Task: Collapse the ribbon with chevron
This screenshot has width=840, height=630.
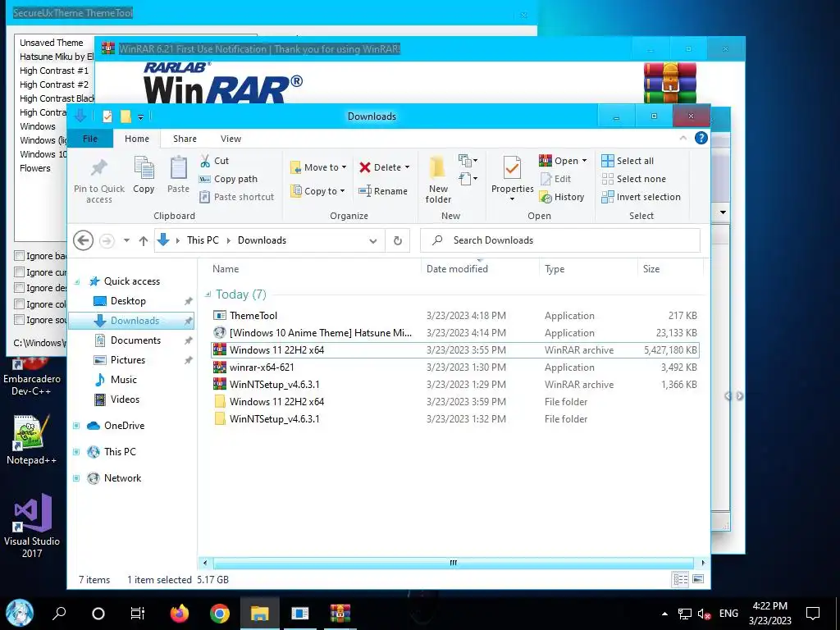Action: point(683,138)
